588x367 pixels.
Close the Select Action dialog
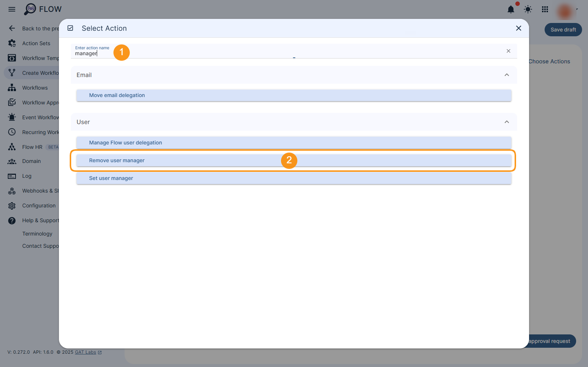point(519,28)
